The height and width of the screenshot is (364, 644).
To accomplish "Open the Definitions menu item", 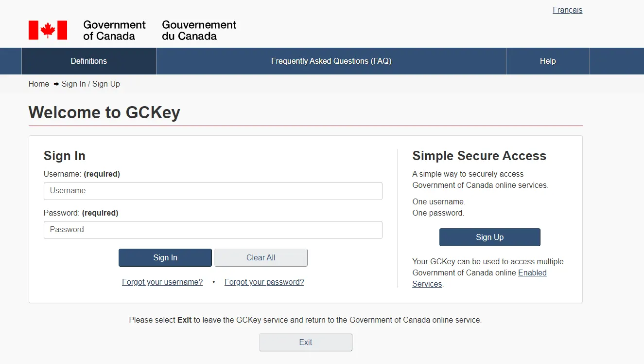I will tap(89, 61).
